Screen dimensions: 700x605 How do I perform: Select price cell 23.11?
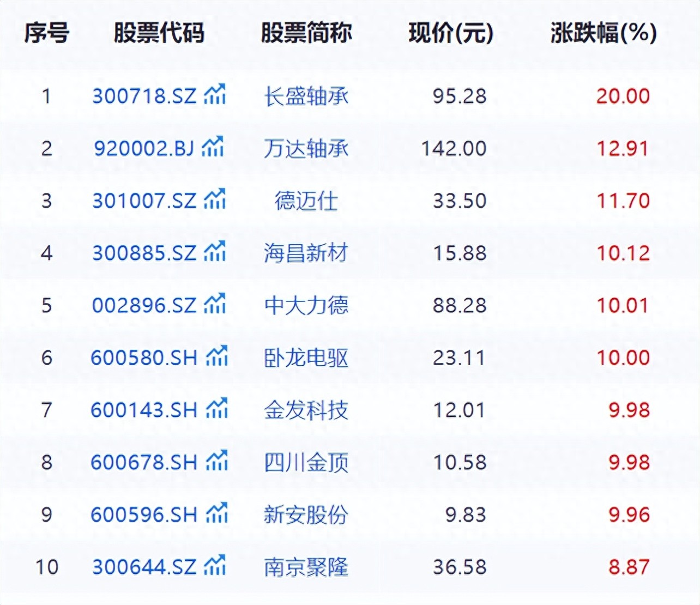point(459,358)
